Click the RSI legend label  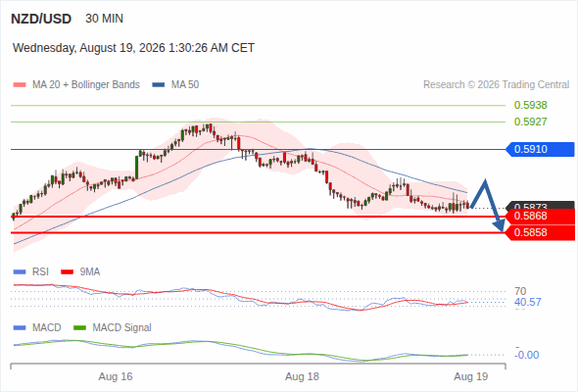tap(40, 272)
